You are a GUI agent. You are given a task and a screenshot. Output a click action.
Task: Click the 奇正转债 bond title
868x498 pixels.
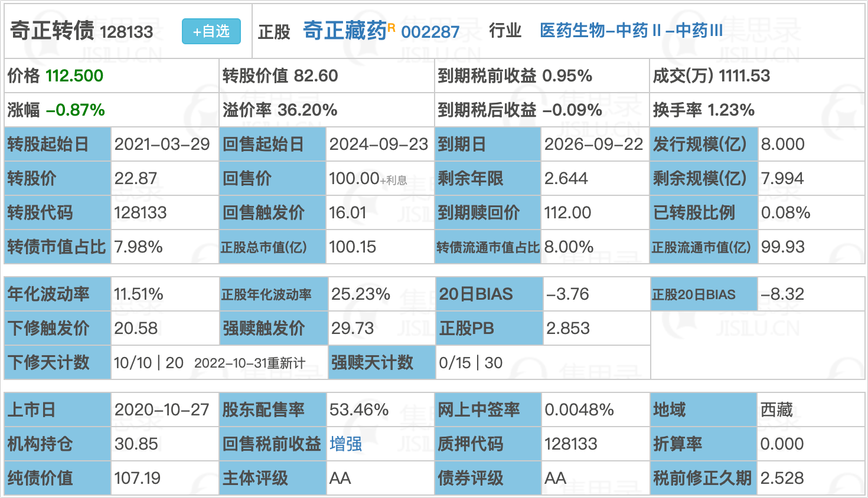pos(52,31)
